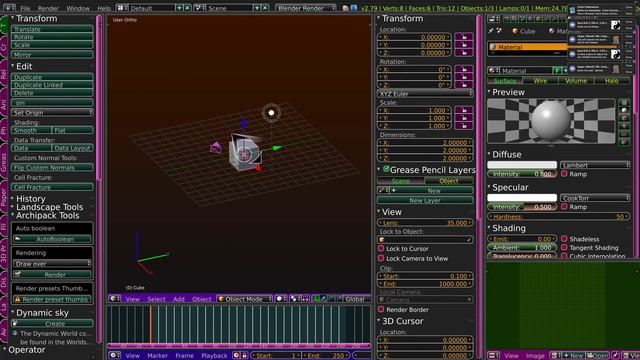Open the Info editor type selector icon
The width and height of the screenshot is (640, 360).
(x=9, y=8)
